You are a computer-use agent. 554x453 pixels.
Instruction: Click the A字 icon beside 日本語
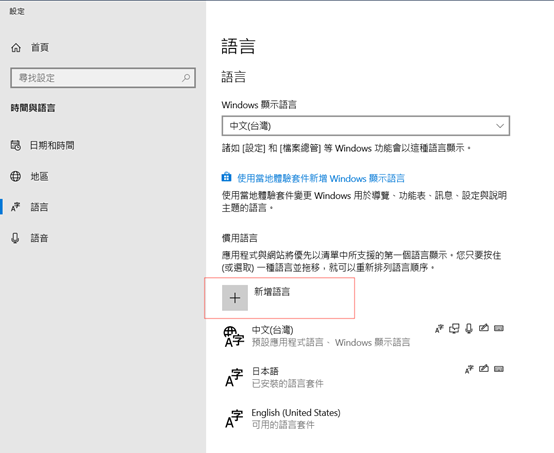point(234,378)
